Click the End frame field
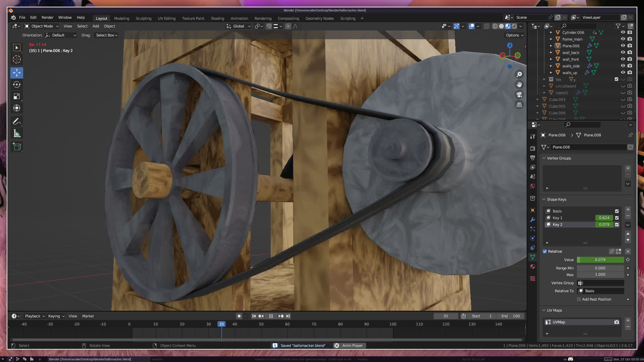Viewport: 644px width, 362px height. click(x=511, y=316)
